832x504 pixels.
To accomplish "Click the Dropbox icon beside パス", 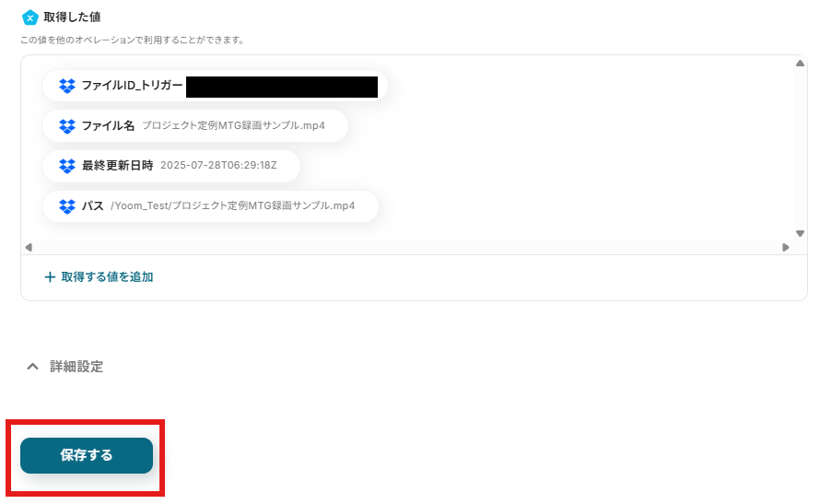I will coord(67,206).
